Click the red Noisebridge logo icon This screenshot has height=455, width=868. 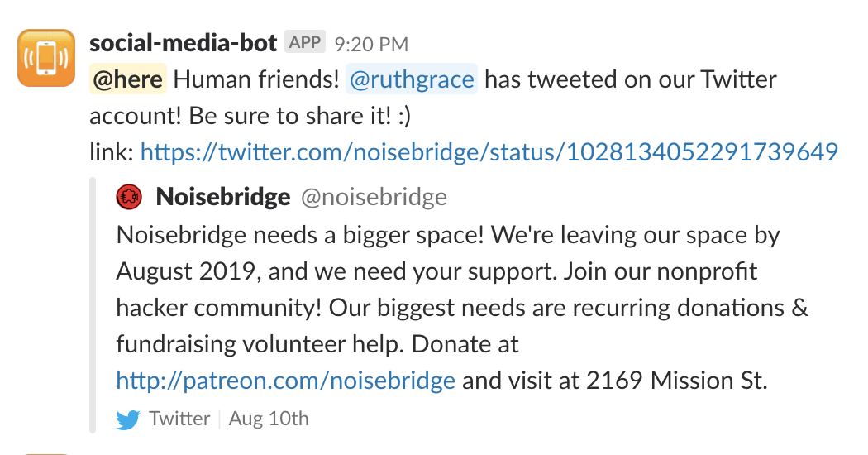pos(128,197)
